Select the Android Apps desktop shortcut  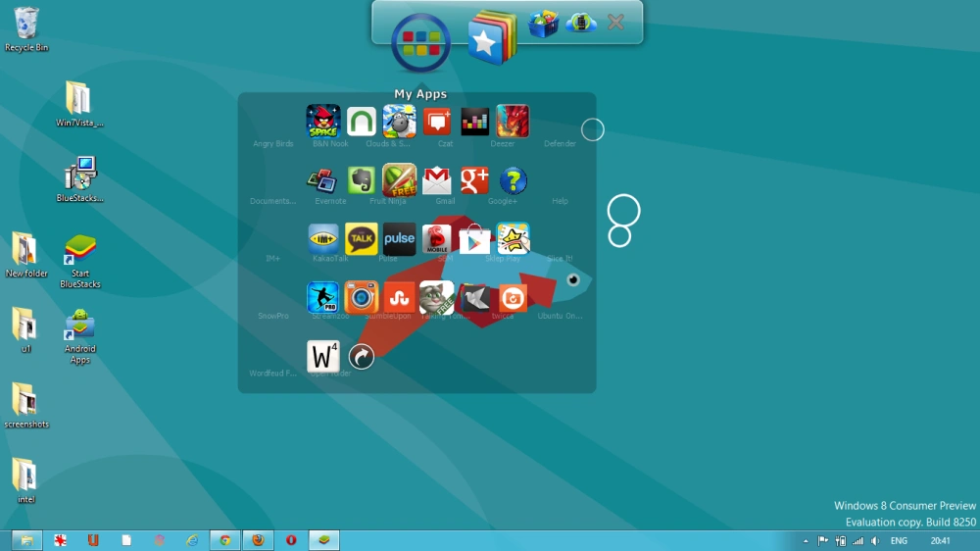pos(80,336)
